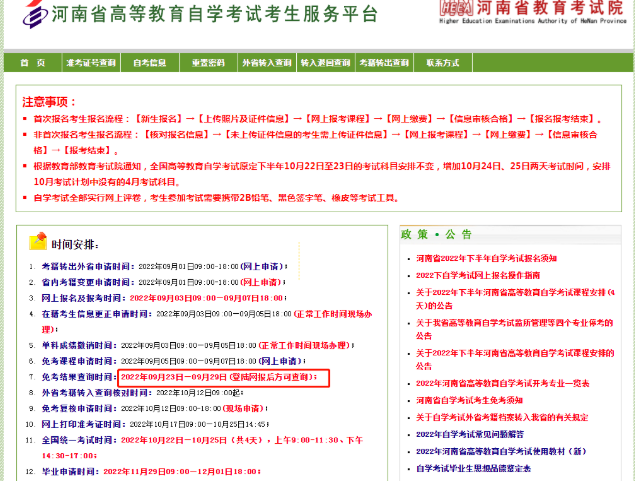Image resolution: width=635 pixels, height=481 pixels.
Task: Click the 注意事项 heading
Action: coord(49,102)
